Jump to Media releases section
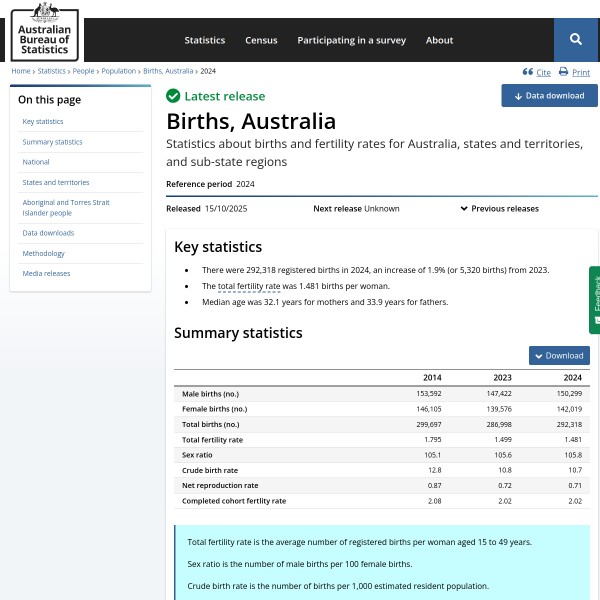The image size is (600, 600). tap(47, 274)
